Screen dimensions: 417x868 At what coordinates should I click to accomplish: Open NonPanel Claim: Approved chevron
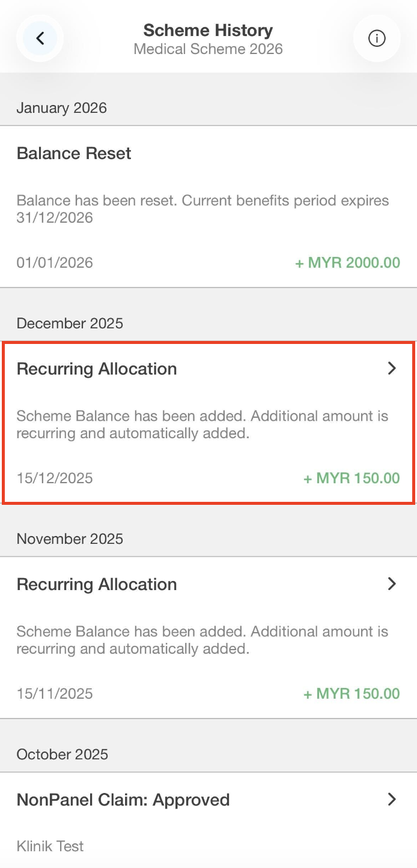tap(392, 799)
